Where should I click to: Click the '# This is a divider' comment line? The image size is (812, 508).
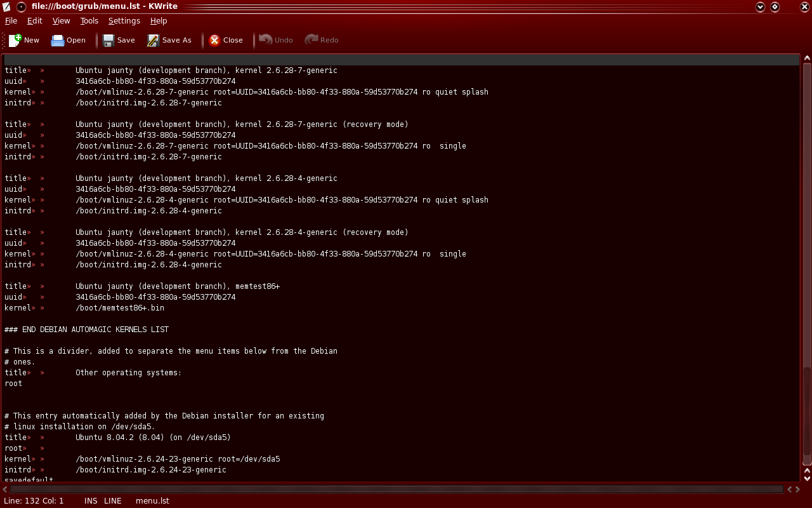tap(171, 351)
